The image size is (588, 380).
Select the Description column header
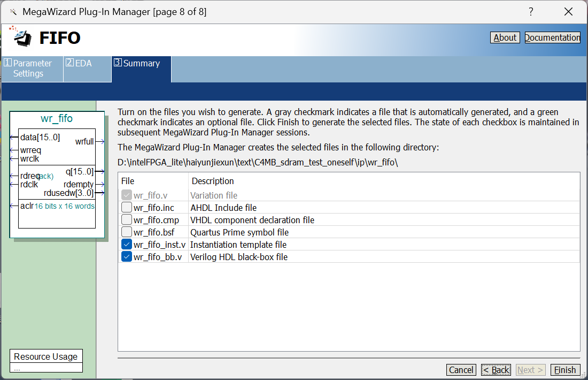coord(213,181)
